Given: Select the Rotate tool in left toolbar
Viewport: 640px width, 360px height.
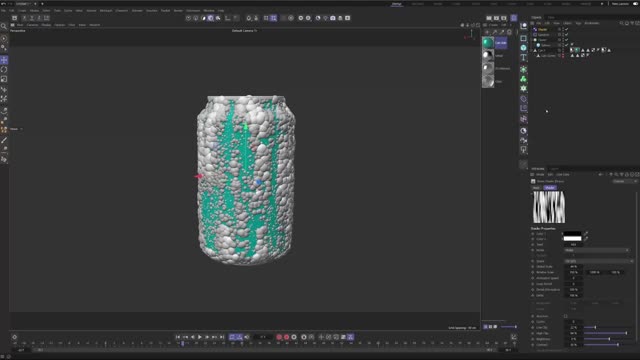Looking at the screenshot, I should 4,69.
